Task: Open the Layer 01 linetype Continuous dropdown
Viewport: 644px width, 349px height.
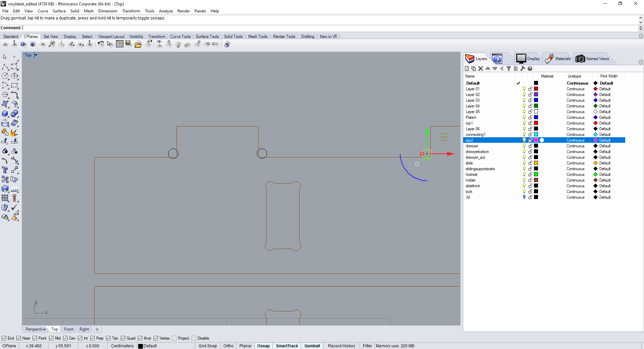Action: (x=576, y=89)
